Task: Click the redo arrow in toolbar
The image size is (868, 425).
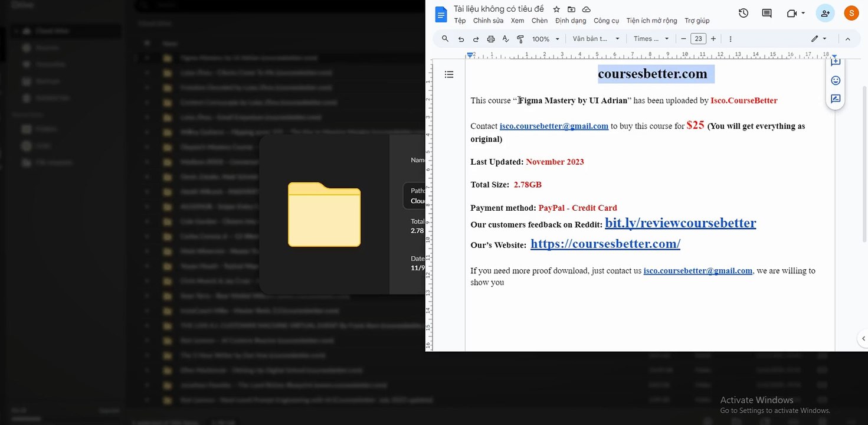Action: (476, 39)
